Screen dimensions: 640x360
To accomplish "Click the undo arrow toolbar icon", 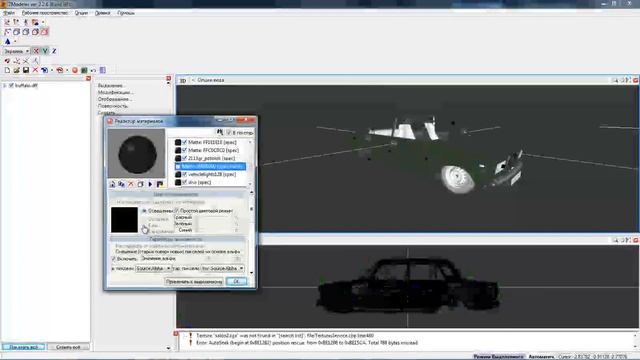I will click(x=93, y=70).
